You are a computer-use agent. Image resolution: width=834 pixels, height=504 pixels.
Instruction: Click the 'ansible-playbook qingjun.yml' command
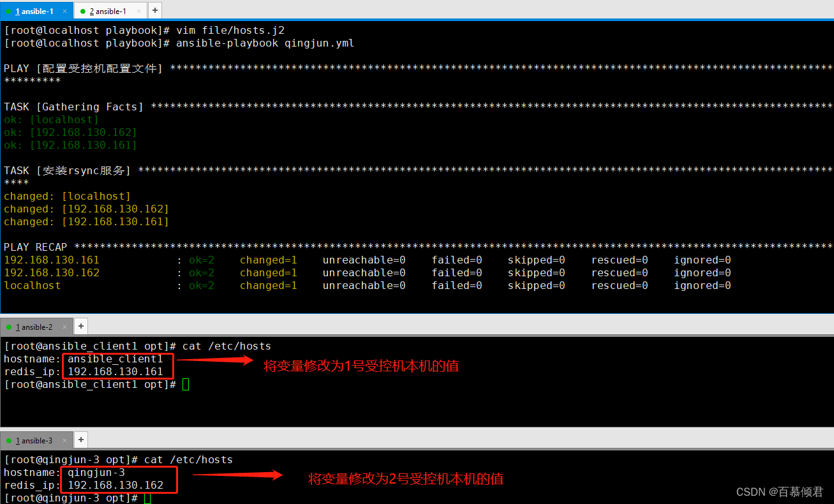tap(265, 43)
